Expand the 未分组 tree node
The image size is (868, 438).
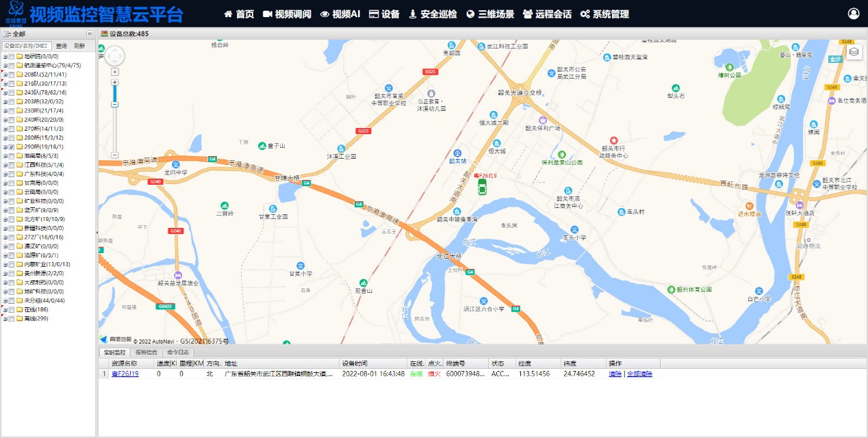click(5, 300)
